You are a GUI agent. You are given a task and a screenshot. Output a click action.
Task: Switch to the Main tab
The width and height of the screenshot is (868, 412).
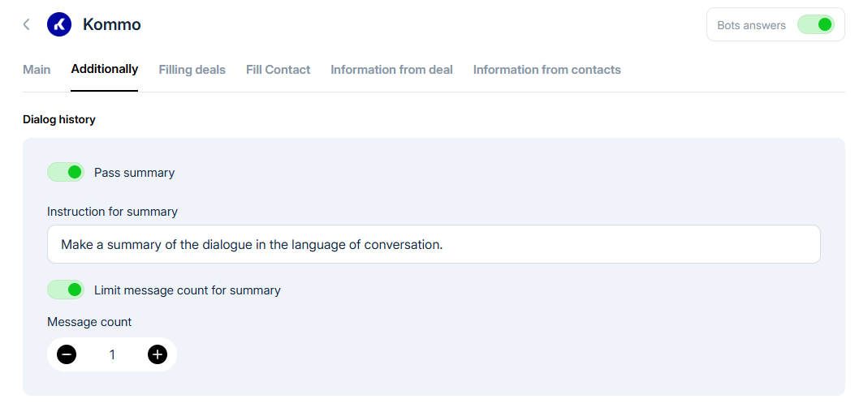coord(37,70)
